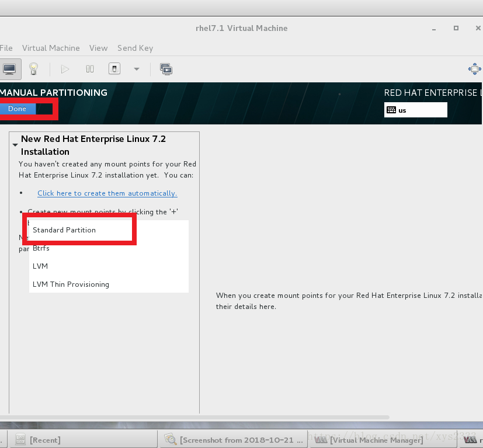The width and height of the screenshot is (483, 448).
Task: Open the Send Key menu
Action: (x=135, y=48)
